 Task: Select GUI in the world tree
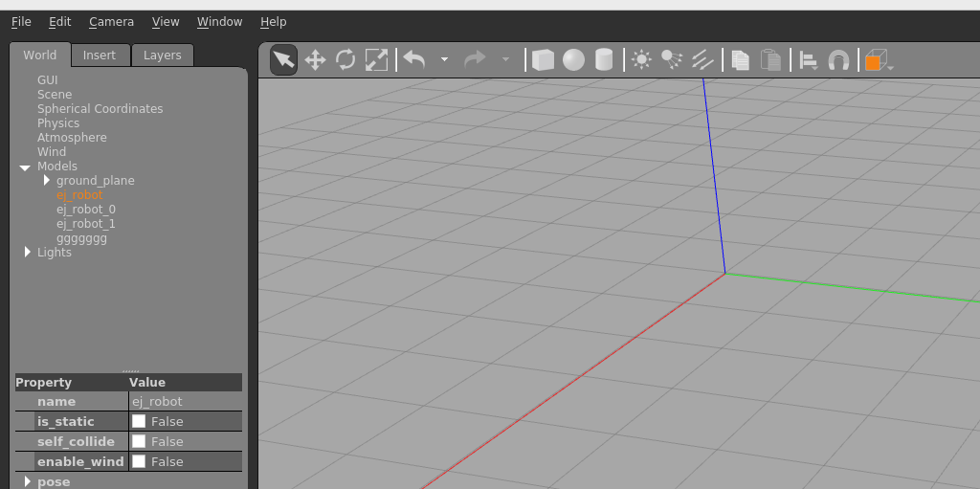[48, 80]
